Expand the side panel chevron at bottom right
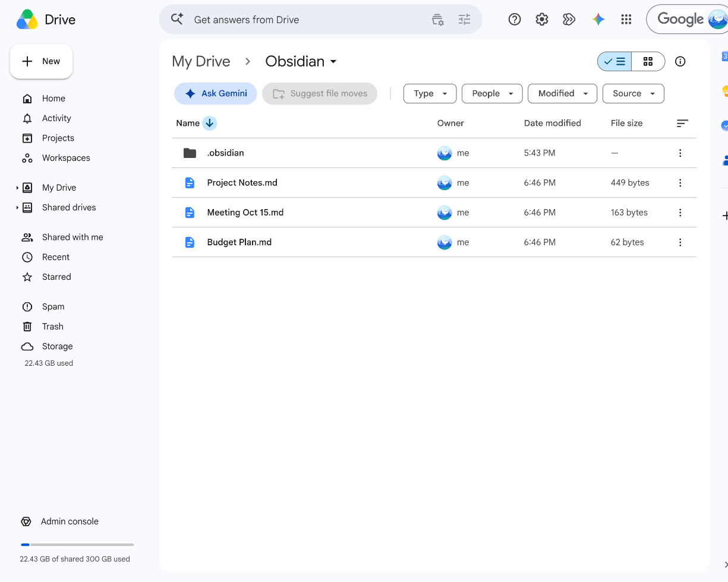Viewport: 728px width, 582px height. [725, 564]
